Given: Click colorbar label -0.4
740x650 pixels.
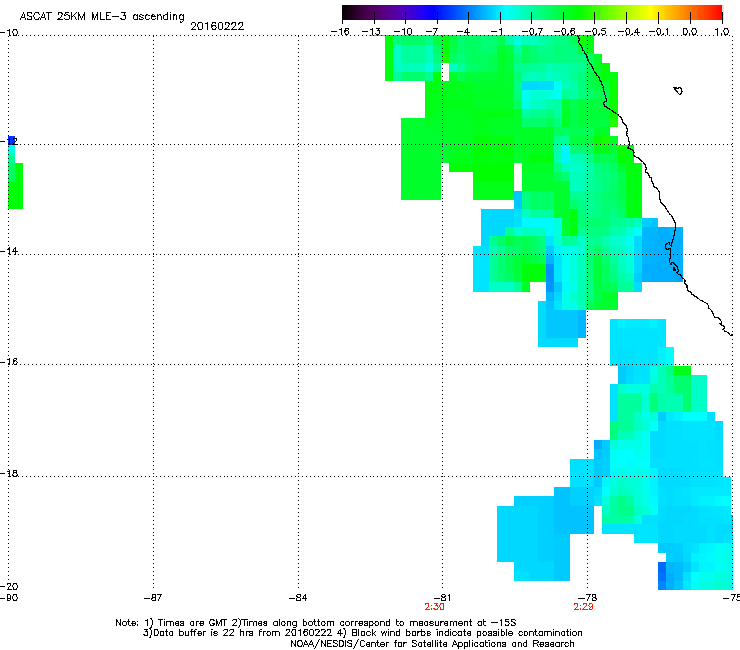Looking at the screenshot, I should 629,32.
